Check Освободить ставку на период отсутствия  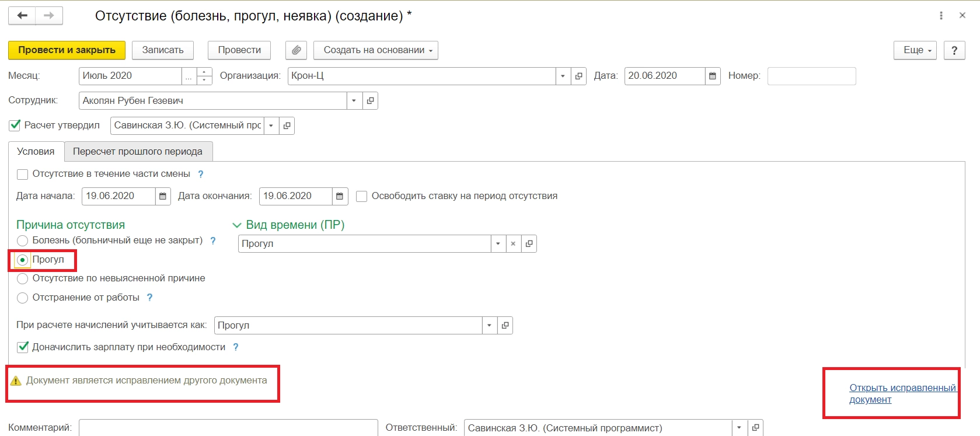[x=362, y=197]
